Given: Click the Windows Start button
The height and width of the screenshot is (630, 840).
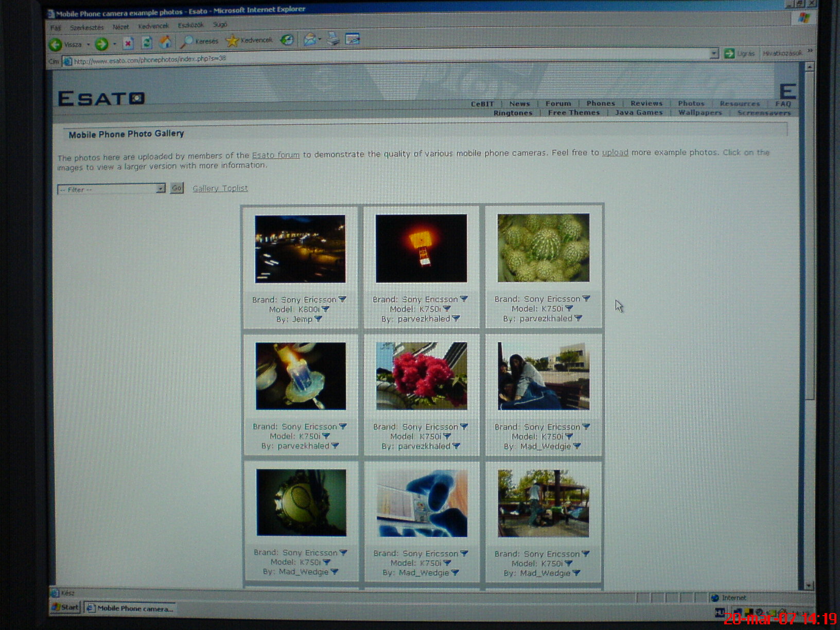Looking at the screenshot, I should [65, 607].
